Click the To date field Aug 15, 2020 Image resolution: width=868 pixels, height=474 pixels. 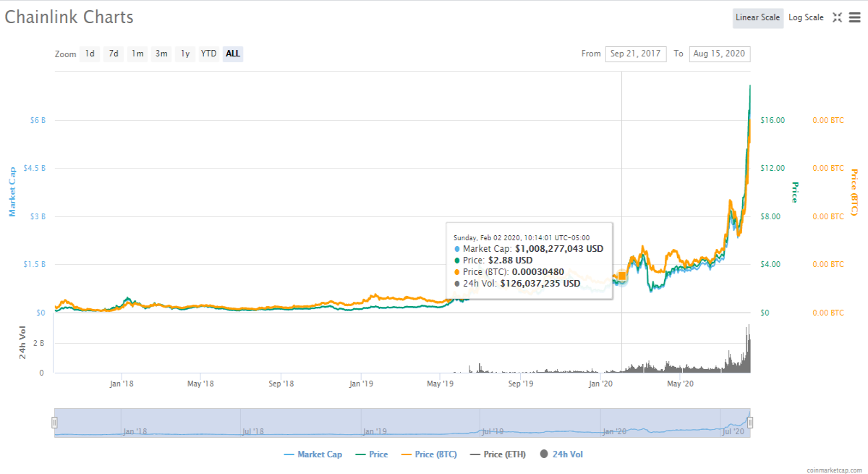[x=720, y=54]
